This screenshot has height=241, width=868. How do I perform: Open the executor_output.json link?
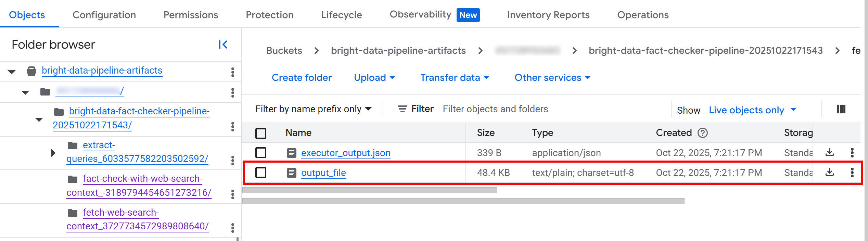pos(346,153)
